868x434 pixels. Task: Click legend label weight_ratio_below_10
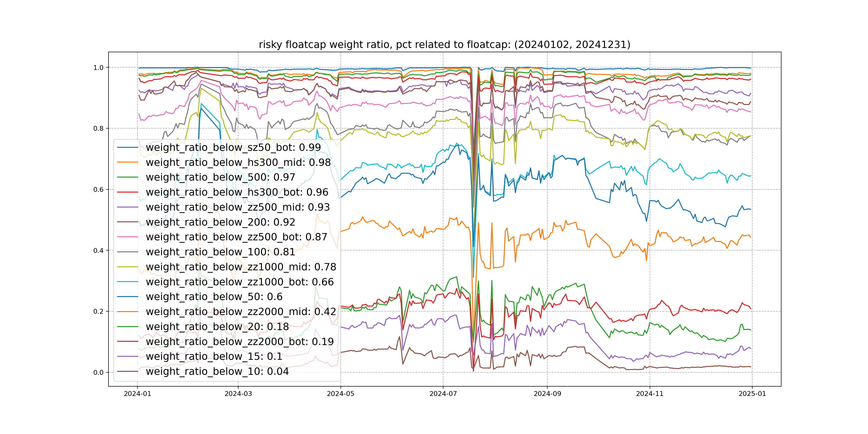[x=217, y=371]
